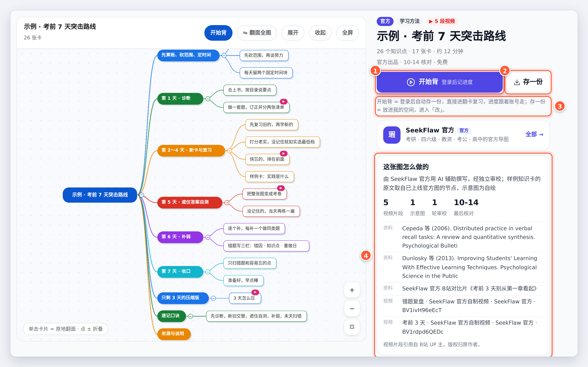The image size is (588, 367).
Task: Click the toolbar '开始背' pill button
Action: click(x=218, y=33)
